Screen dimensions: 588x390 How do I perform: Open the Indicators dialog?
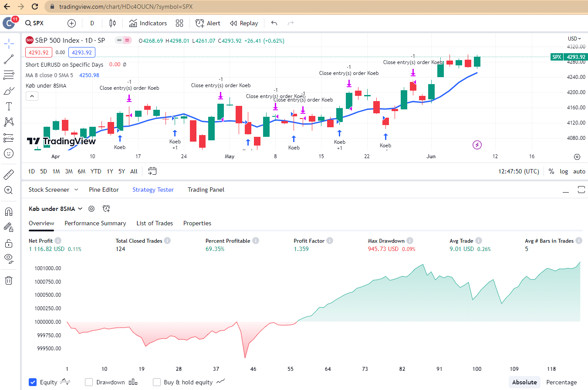148,23
